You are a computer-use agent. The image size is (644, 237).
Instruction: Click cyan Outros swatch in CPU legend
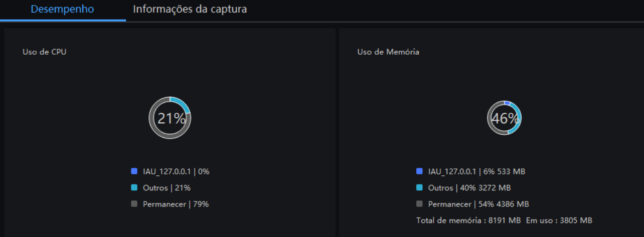point(134,188)
